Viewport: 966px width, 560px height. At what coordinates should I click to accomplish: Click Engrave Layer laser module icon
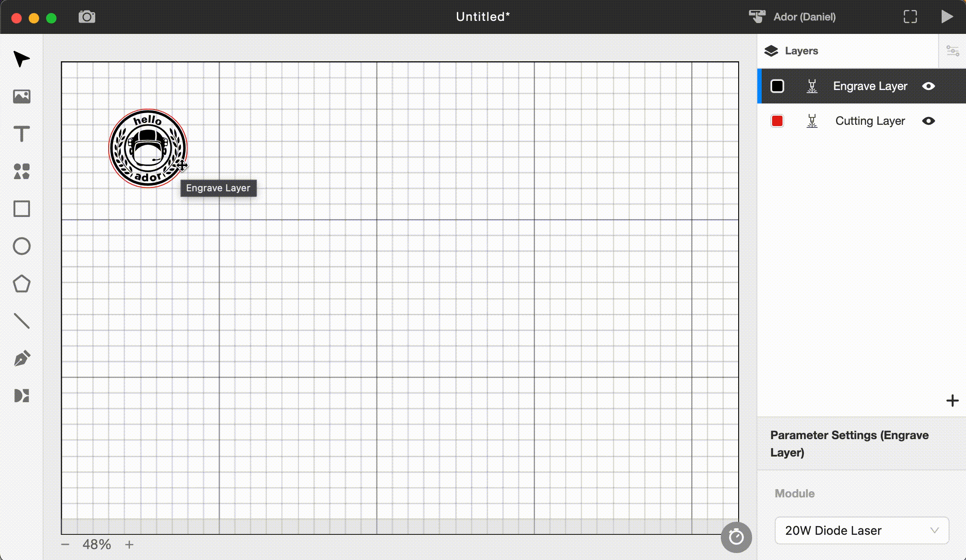pyautogui.click(x=812, y=86)
